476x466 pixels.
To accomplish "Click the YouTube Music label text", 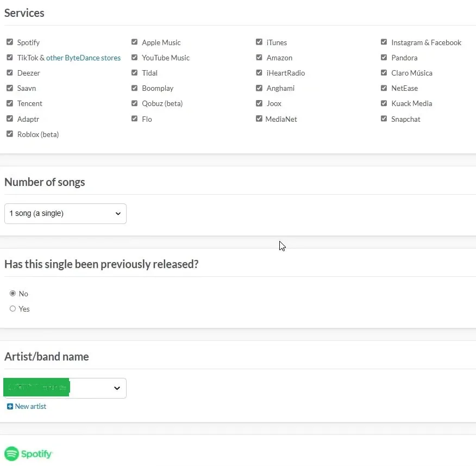I will [x=166, y=58].
